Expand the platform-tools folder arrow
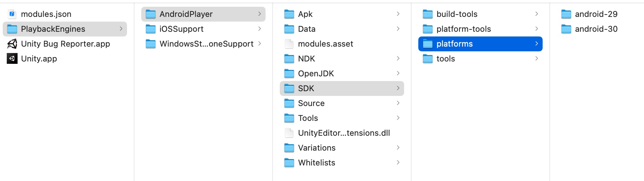Screen dimensions: 644x181 pyautogui.click(x=537, y=29)
